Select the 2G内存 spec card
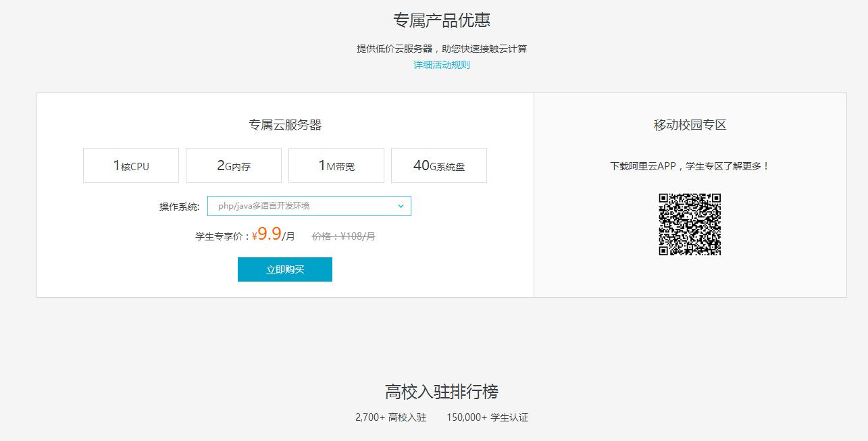 pyautogui.click(x=233, y=165)
